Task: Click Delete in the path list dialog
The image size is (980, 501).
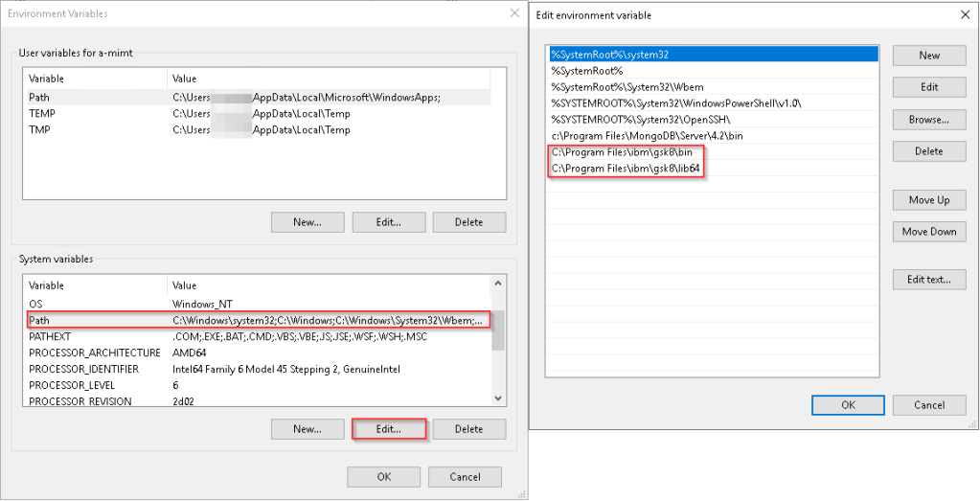Action: click(x=928, y=151)
